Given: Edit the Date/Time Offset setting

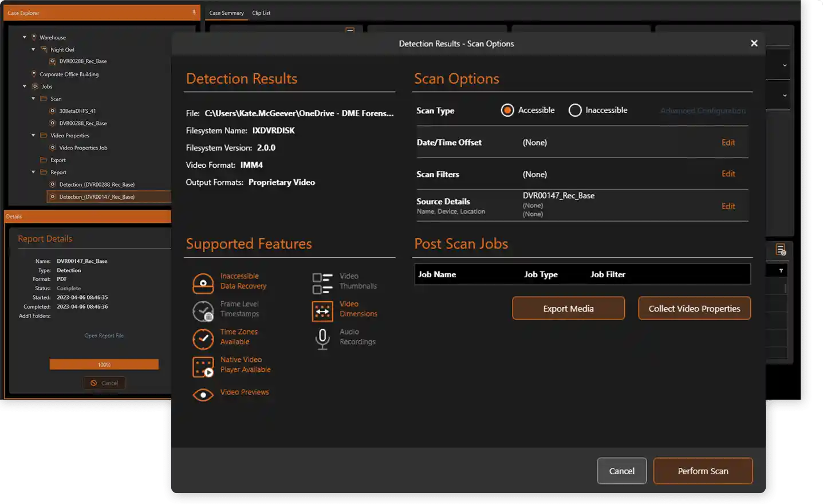Looking at the screenshot, I should tap(728, 143).
